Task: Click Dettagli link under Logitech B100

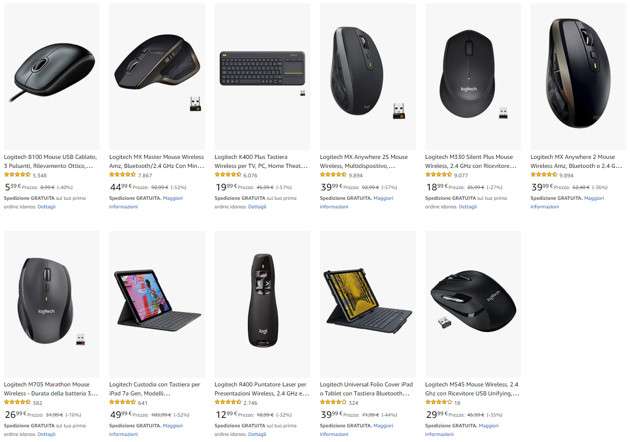Action: (47, 207)
